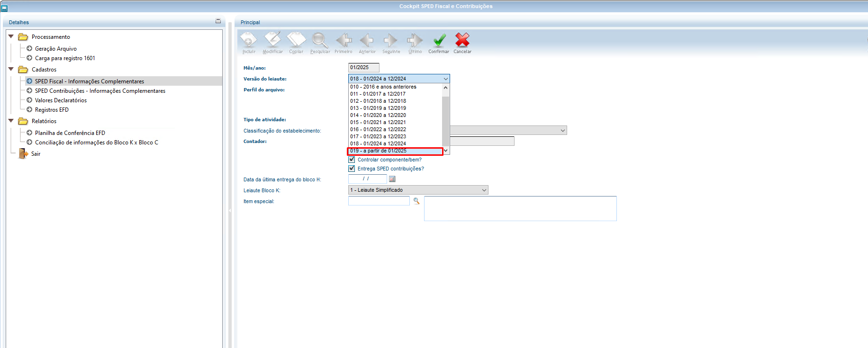Click the application icon in title bar
868x348 pixels.
click(4, 8)
